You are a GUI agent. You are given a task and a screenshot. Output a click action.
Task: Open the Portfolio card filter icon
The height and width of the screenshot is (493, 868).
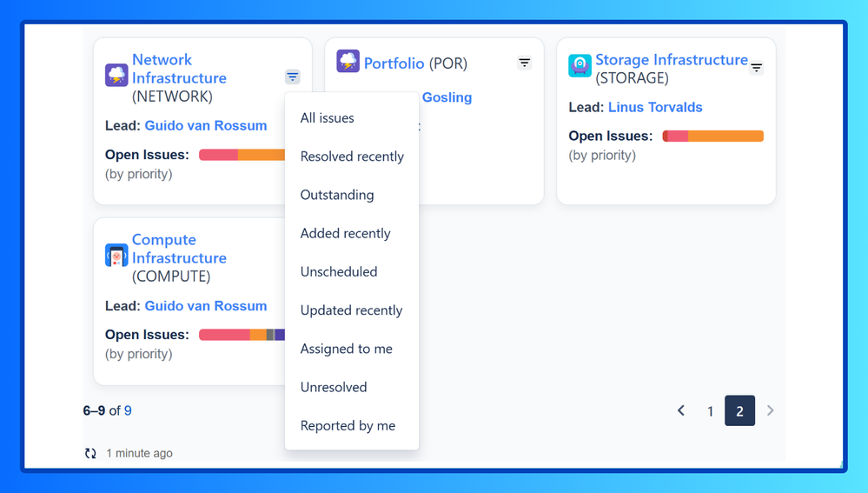524,63
